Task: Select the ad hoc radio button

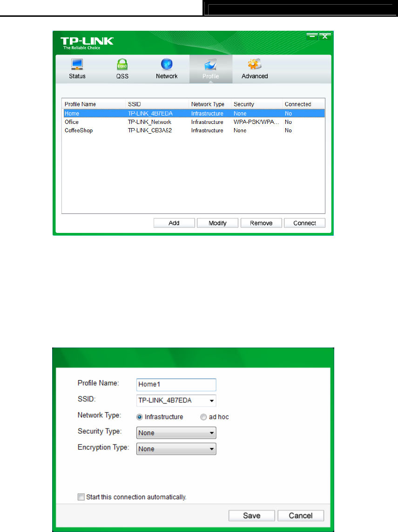Action: 203,417
